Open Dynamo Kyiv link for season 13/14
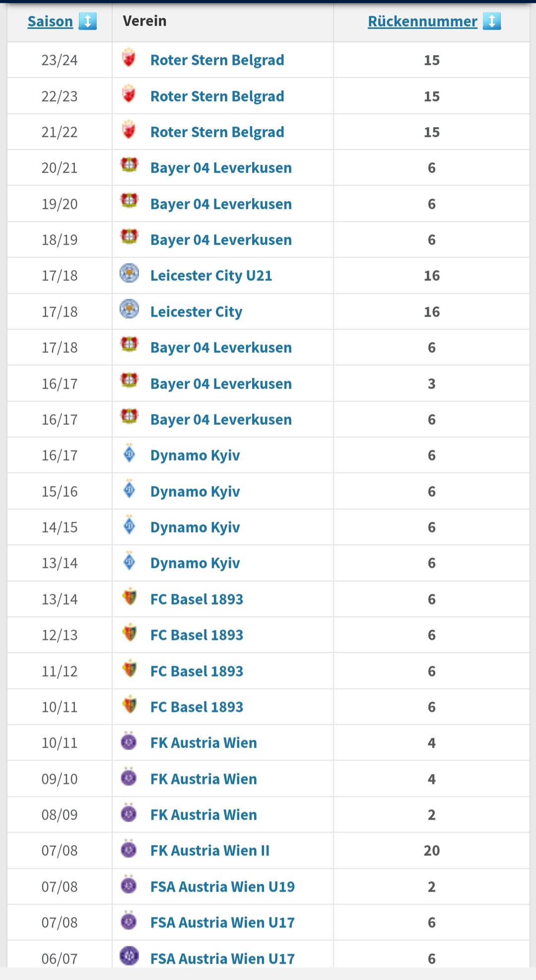 (x=195, y=563)
